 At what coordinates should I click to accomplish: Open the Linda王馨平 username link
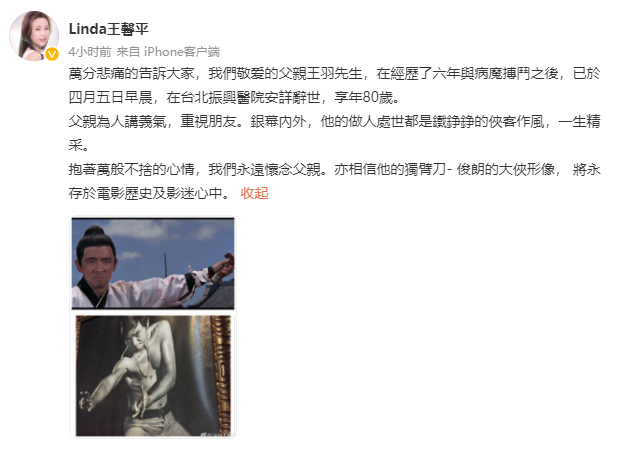tap(109, 29)
